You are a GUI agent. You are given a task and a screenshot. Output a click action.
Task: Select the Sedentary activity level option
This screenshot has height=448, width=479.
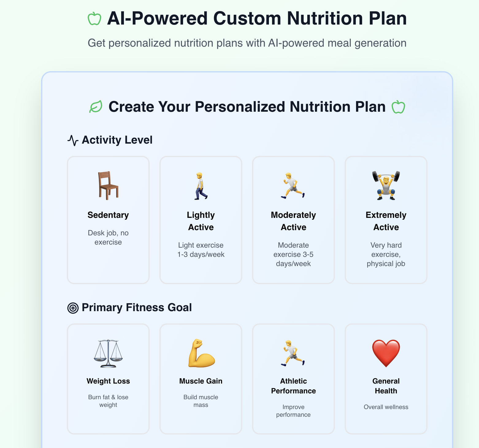point(108,219)
